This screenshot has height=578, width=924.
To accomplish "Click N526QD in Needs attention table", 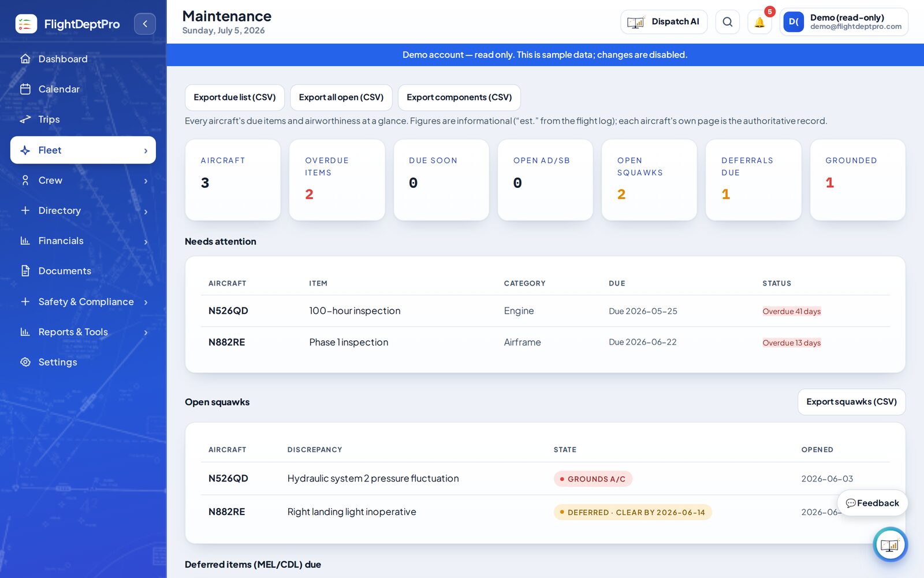I will (x=228, y=311).
